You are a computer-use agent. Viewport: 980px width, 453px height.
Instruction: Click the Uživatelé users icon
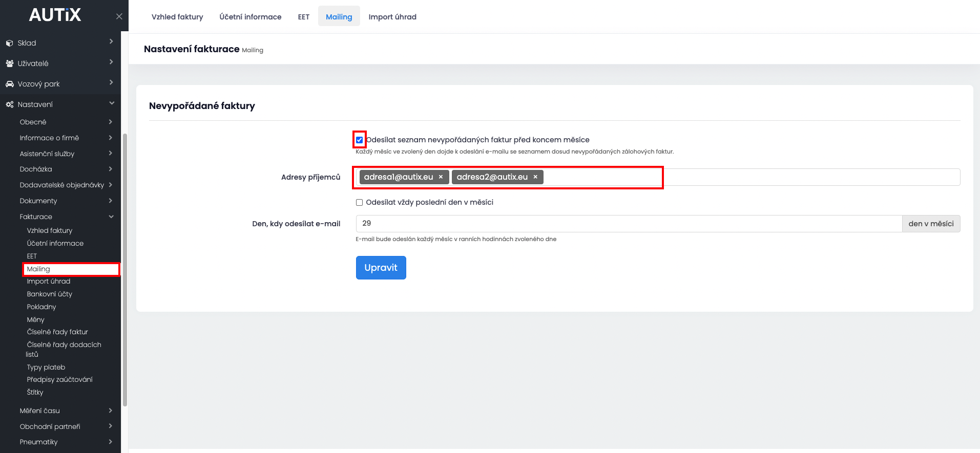[9, 63]
